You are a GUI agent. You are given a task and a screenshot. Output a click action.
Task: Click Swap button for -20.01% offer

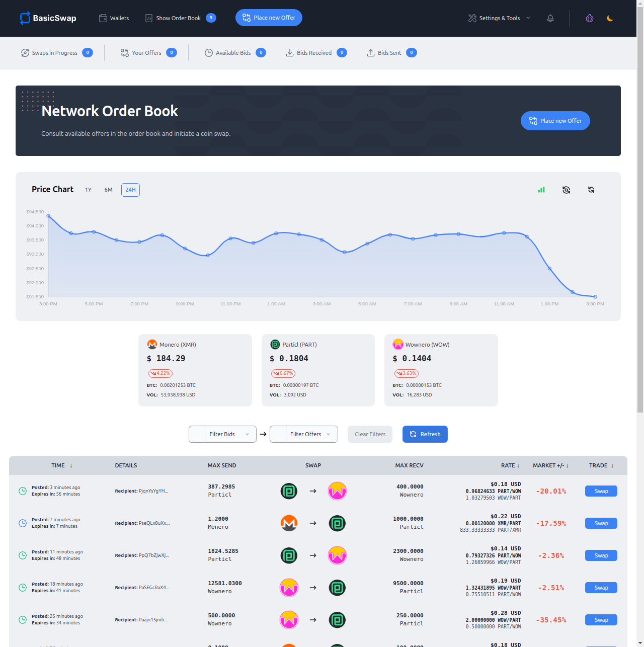[x=601, y=491]
